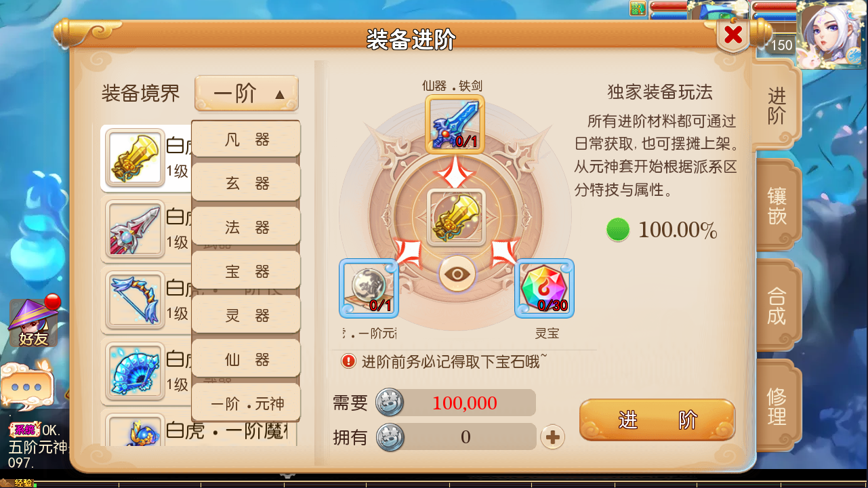Select the golden gauntlet equipment in center
This screenshot has width=868, height=488.
[x=455, y=217]
